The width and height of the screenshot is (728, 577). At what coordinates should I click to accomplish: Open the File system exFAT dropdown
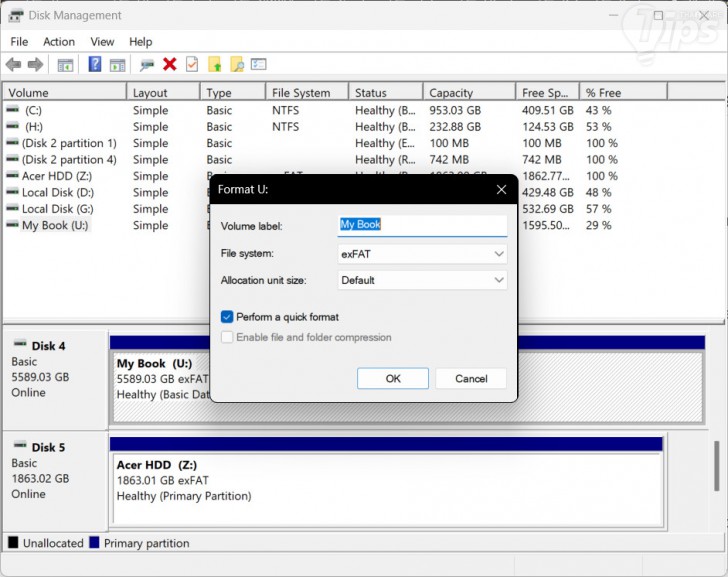click(x=422, y=254)
